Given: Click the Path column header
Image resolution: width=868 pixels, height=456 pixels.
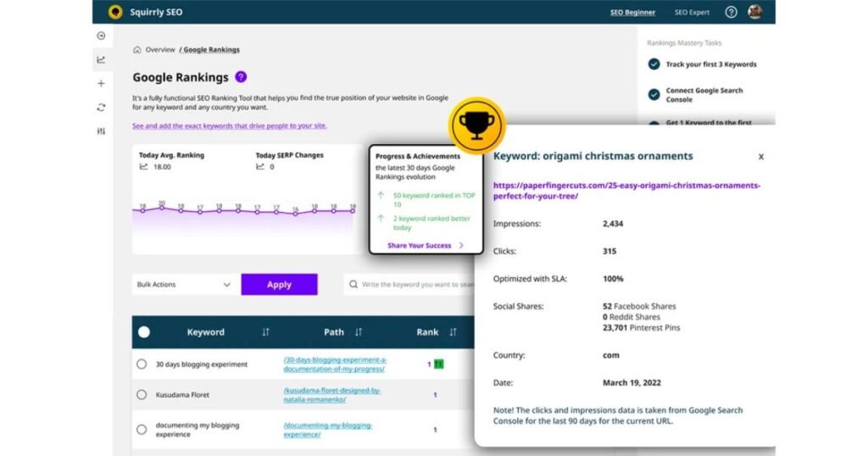Looking at the screenshot, I should pos(333,332).
